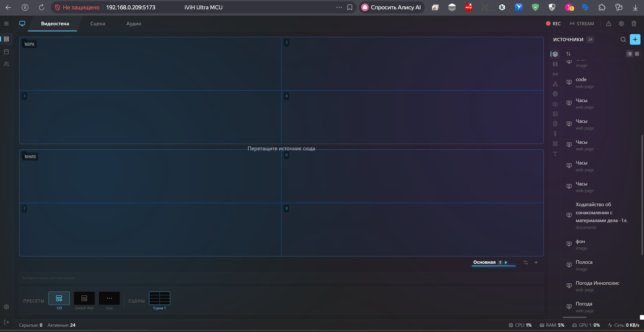Select the ВНИЗ video wall cell
Screen dimensions: 644x332
150,176
